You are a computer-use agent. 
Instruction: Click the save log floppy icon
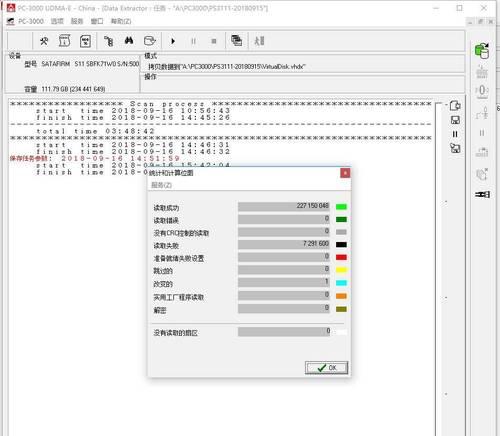pyautogui.click(x=455, y=120)
